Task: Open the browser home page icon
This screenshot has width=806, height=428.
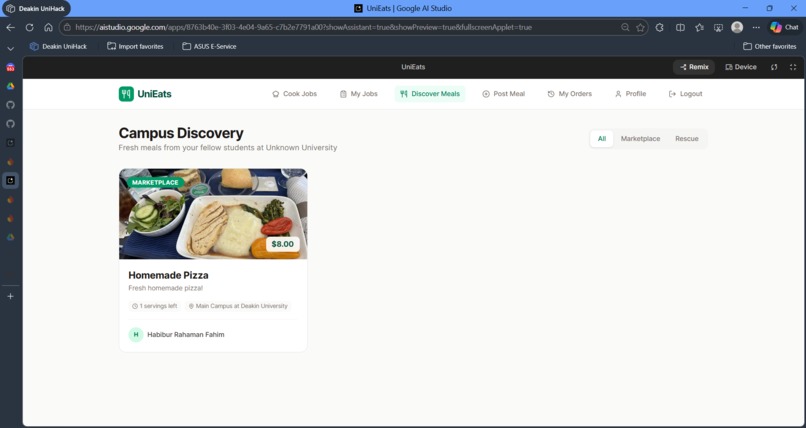Action: (48, 27)
